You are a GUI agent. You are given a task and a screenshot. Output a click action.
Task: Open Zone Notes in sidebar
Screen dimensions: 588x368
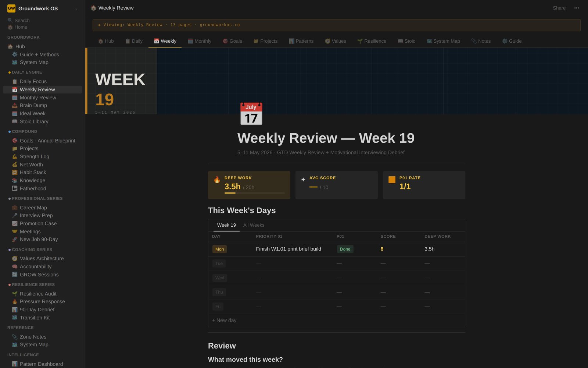point(43,337)
